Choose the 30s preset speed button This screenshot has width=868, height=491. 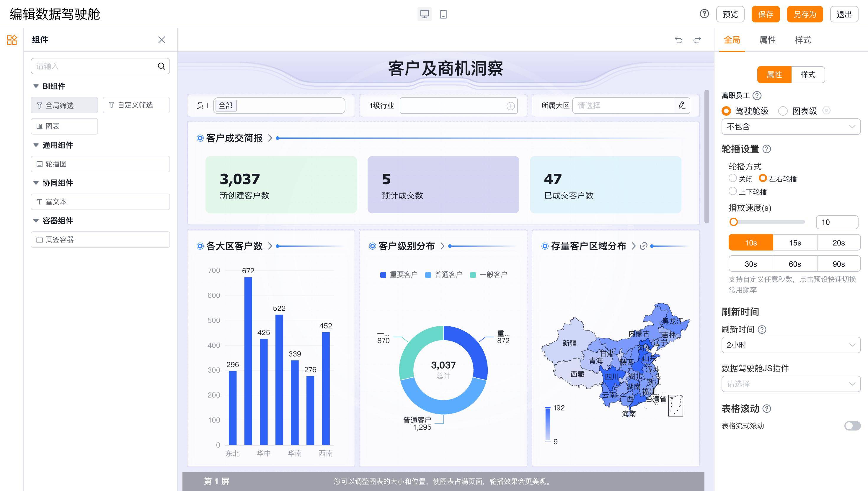click(750, 264)
